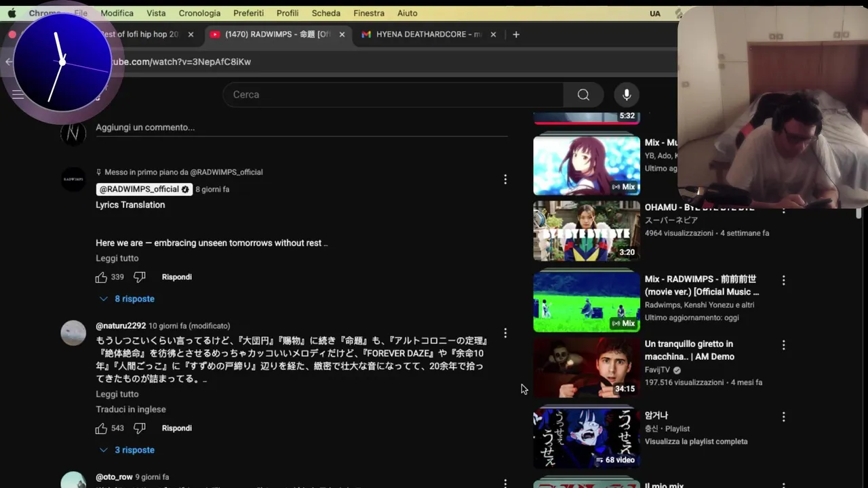Click the Cerca search field
Screen dimensions: 868x488
pos(393,95)
